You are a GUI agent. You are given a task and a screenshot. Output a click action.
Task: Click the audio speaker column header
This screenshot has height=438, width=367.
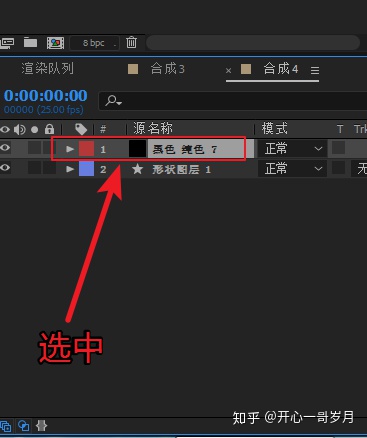point(20,129)
